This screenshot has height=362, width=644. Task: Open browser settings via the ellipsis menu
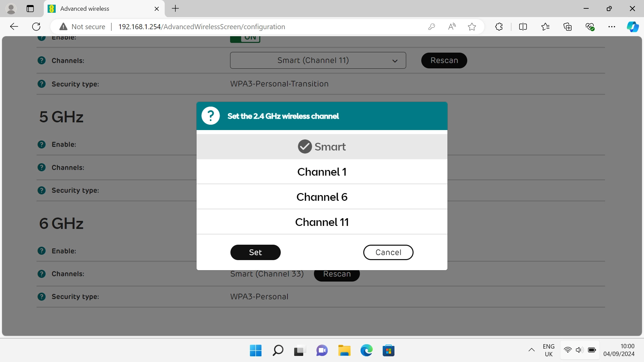(x=612, y=26)
